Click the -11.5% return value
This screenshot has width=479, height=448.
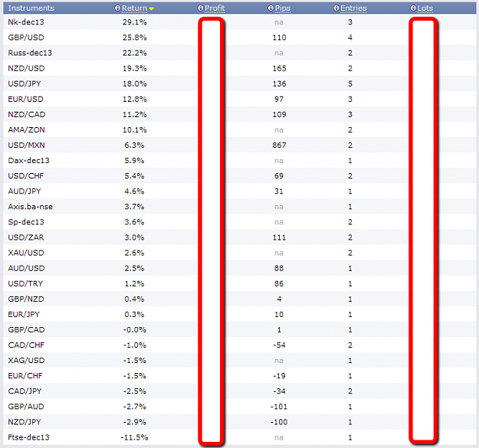134,437
